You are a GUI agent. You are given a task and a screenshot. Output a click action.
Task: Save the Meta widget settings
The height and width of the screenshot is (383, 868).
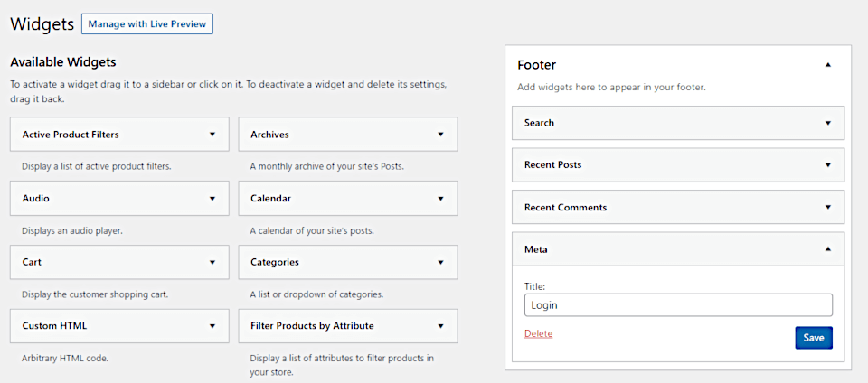pos(813,338)
